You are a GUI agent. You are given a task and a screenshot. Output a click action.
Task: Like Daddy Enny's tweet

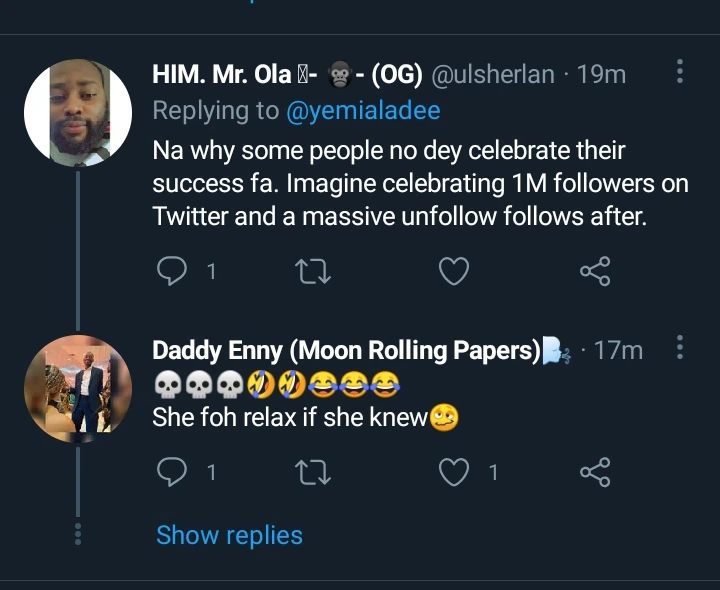tap(455, 472)
